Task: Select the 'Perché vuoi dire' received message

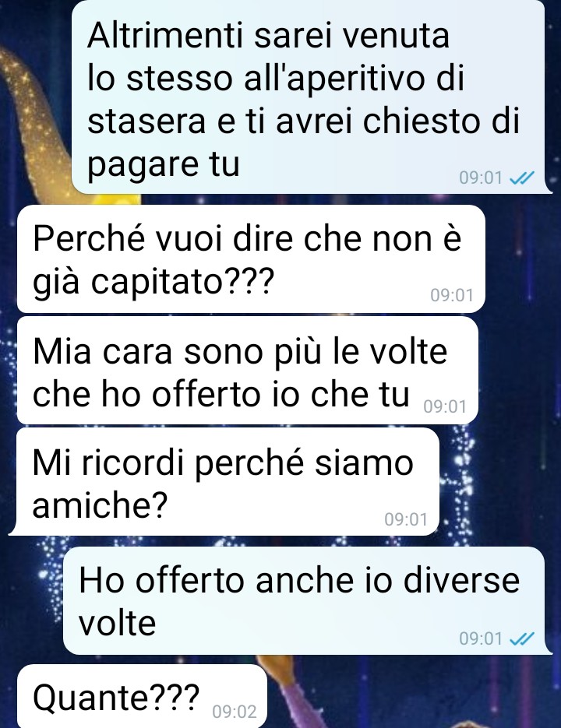Action: click(251, 258)
